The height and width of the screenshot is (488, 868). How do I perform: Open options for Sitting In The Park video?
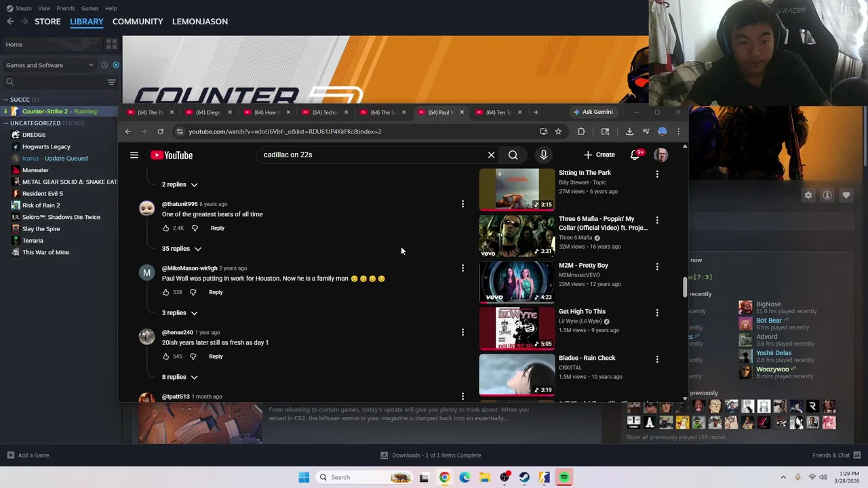(x=656, y=174)
